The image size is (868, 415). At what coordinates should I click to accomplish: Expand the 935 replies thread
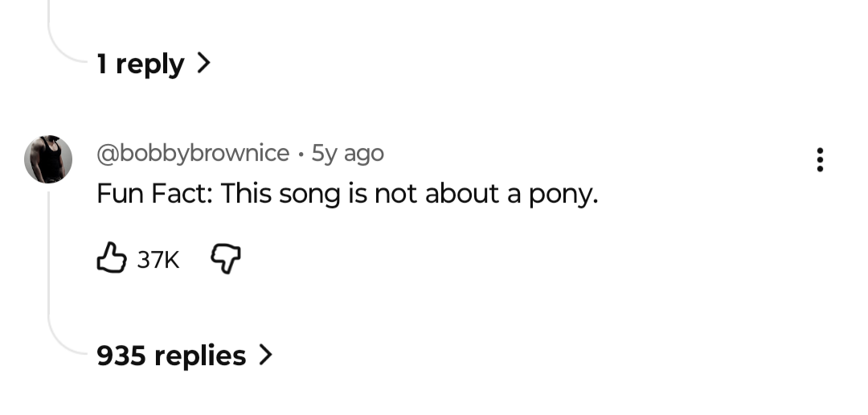click(184, 355)
